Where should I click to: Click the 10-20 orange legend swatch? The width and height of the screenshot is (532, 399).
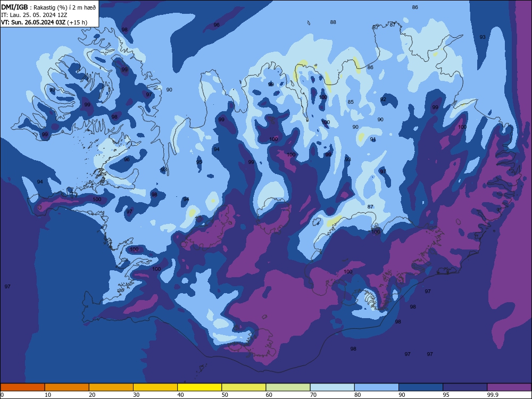67,387
